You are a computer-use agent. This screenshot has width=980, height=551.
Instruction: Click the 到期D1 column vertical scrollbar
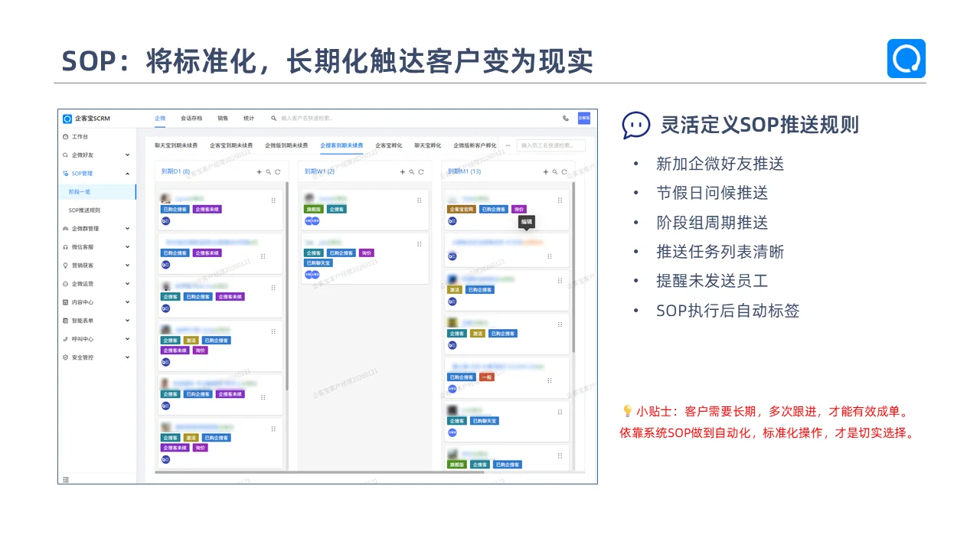point(287,286)
